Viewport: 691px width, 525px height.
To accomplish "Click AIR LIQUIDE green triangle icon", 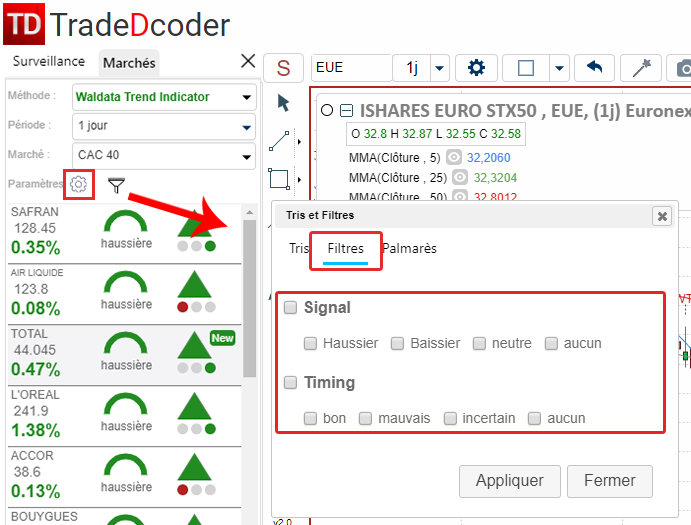I will 194,284.
